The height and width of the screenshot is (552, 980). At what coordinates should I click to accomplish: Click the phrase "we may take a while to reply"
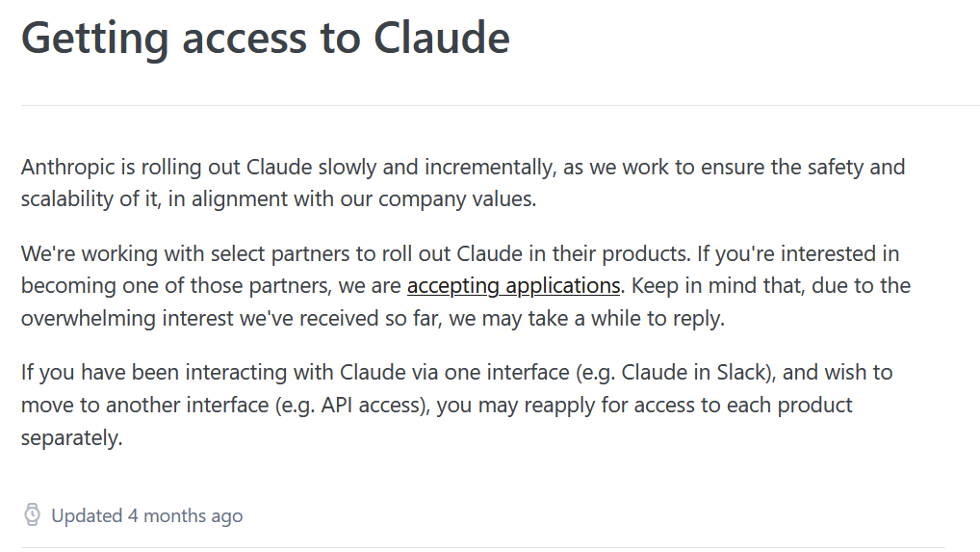[x=586, y=318]
